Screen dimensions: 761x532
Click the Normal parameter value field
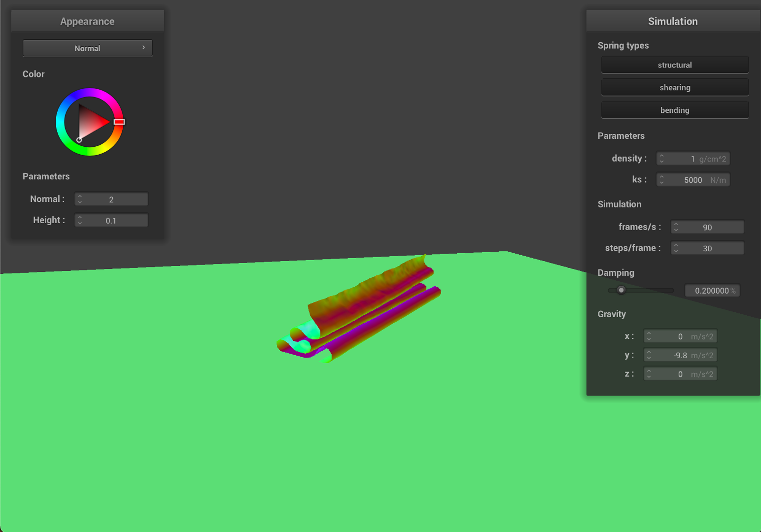coord(111,199)
